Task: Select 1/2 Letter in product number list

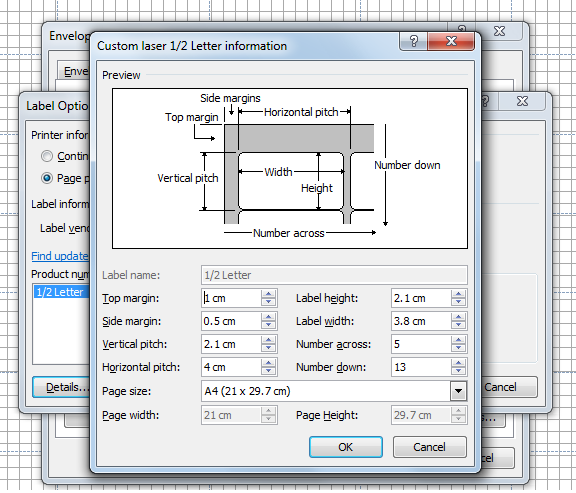Action: coord(61,292)
